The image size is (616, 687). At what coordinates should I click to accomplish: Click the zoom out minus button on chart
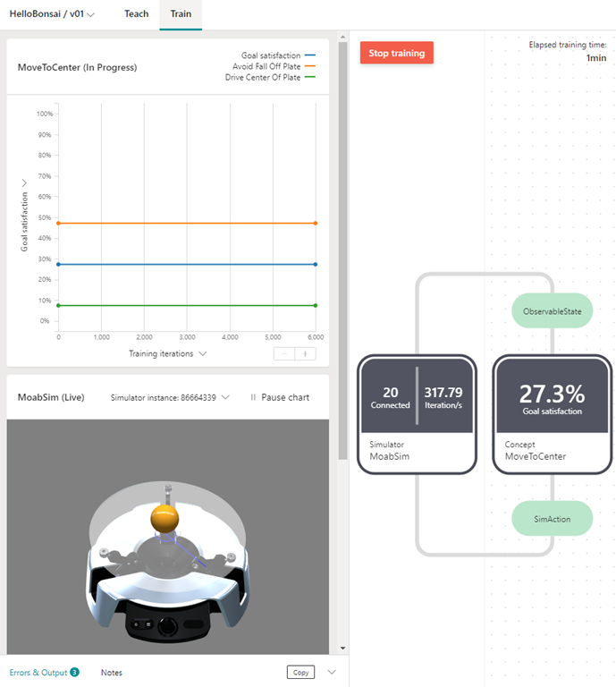coord(284,353)
